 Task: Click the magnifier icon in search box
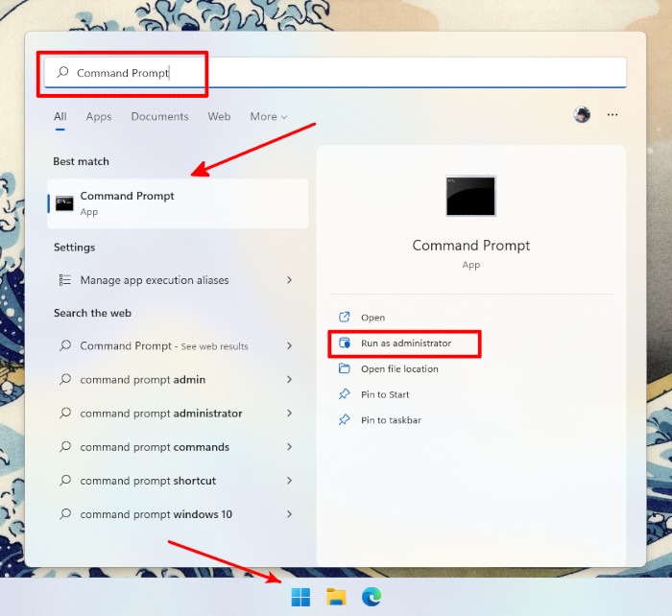click(63, 72)
